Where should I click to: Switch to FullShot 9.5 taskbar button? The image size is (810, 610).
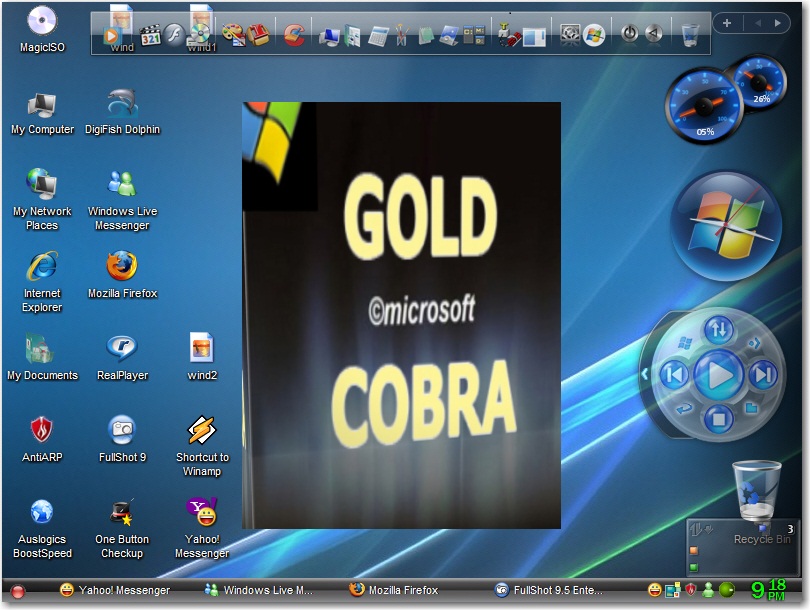point(549,590)
